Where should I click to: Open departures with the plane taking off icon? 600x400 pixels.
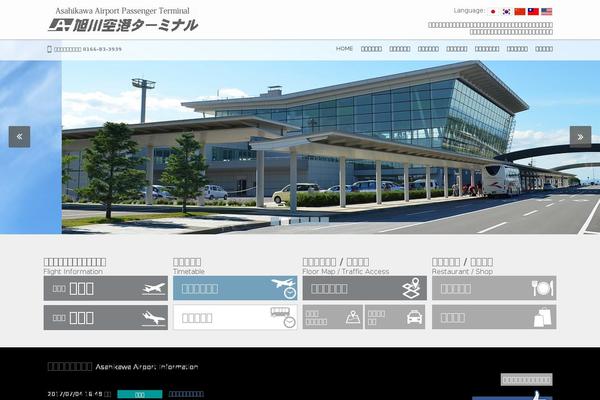106,288
